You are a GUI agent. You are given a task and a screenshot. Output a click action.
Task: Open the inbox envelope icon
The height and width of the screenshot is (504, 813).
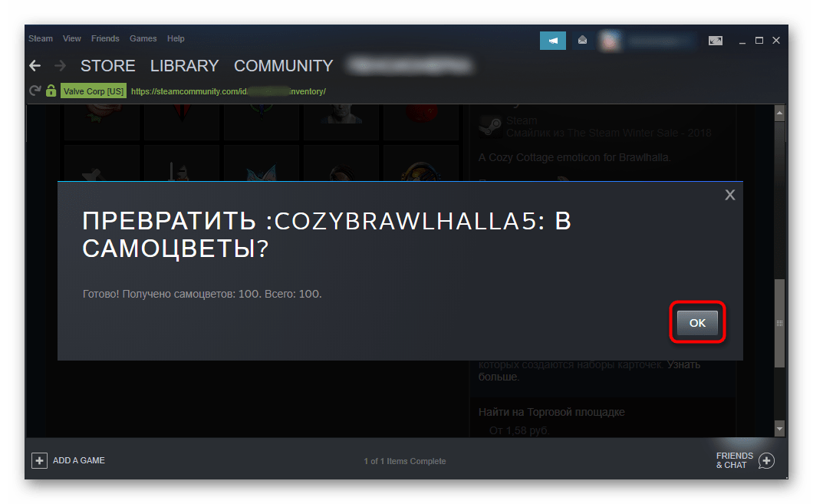(582, 41)
